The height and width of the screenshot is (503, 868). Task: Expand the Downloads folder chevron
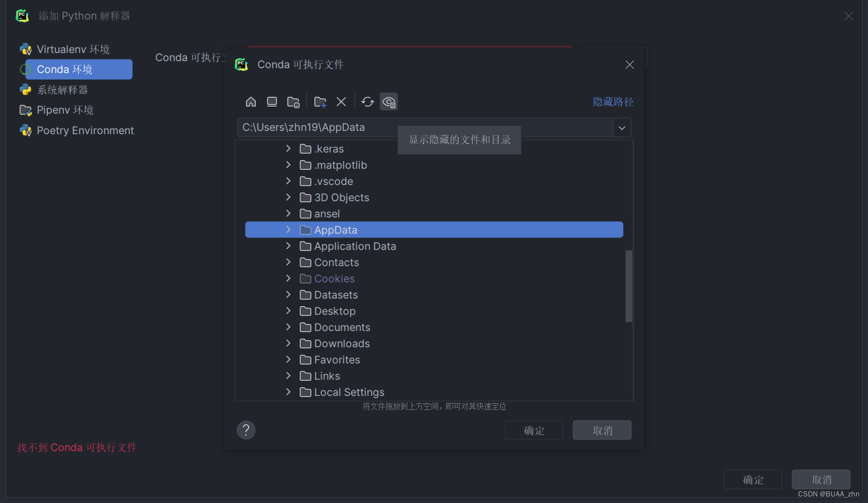coord(288,343)
